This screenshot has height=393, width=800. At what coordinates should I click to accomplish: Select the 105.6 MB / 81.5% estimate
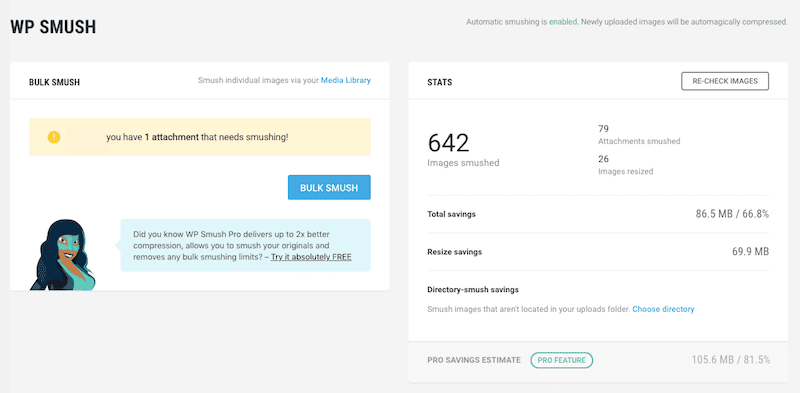click(x=731, y=360)
